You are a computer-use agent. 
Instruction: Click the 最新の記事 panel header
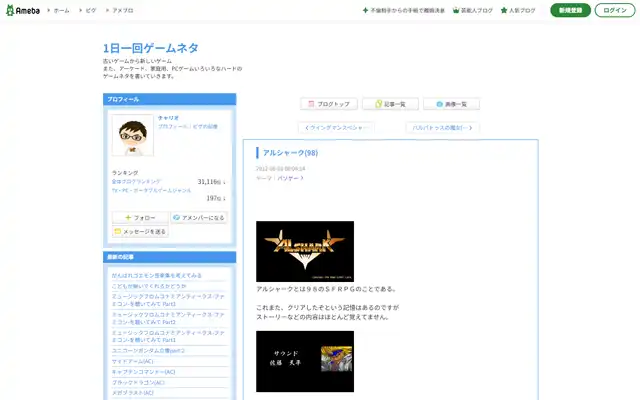[x=169, y=257]
